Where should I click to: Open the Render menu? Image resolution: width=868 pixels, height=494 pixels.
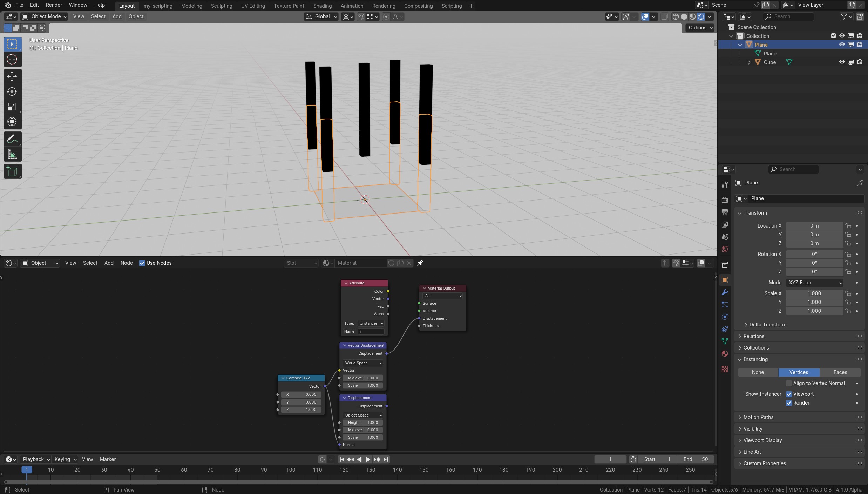pyautogui.click(x=54, y=5)
